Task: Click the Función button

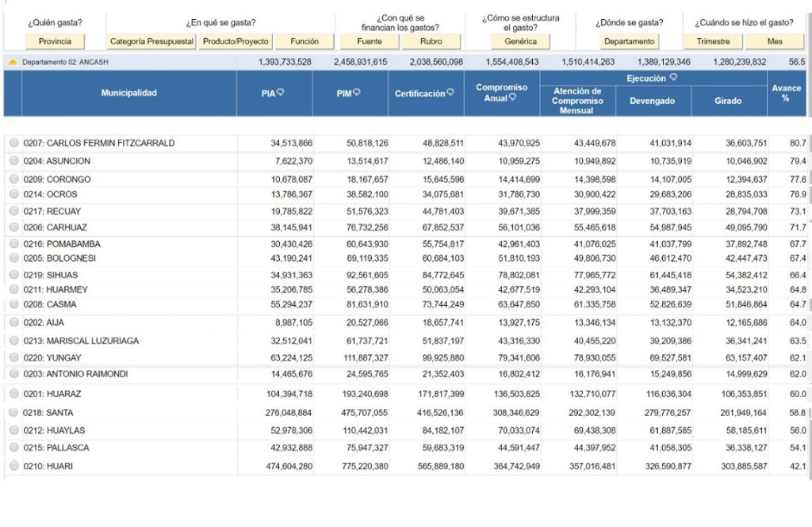Action: (304, 41)
